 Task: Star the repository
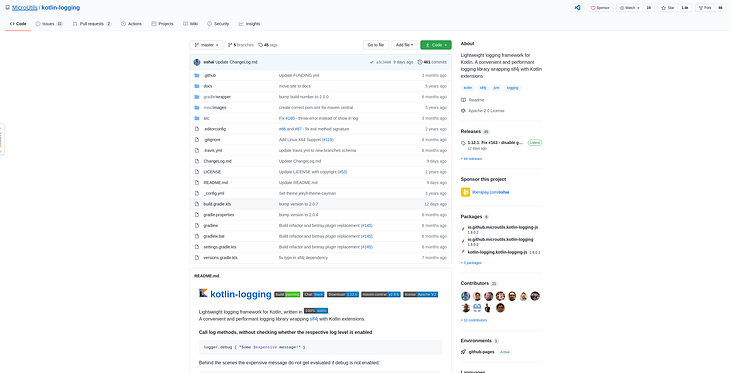(668, 8)
